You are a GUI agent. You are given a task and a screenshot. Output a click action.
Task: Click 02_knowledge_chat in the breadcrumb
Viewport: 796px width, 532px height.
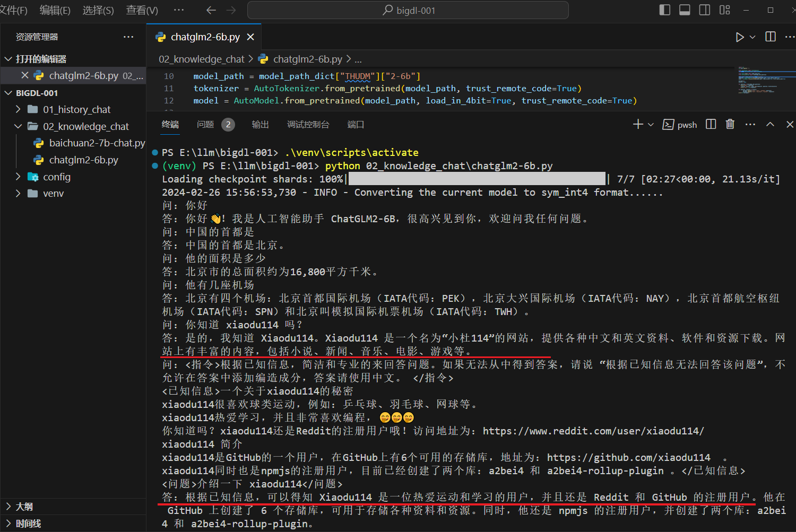coord(202,59)
